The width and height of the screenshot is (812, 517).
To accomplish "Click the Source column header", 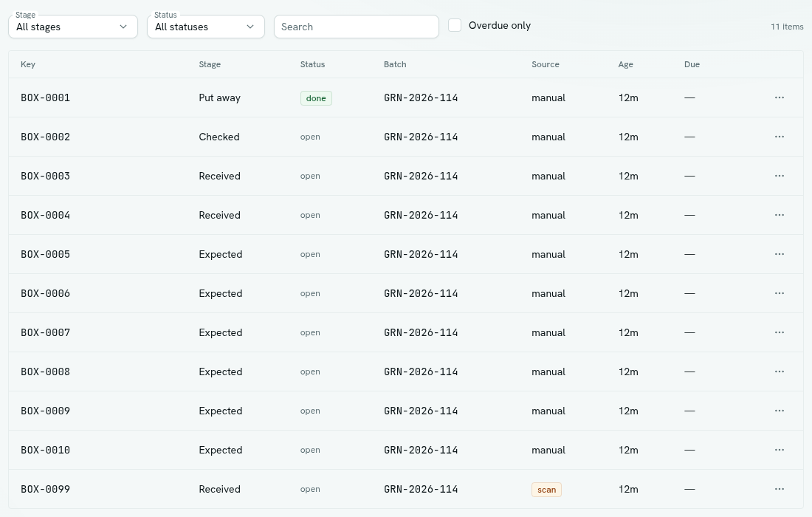I will pos(546,64).
